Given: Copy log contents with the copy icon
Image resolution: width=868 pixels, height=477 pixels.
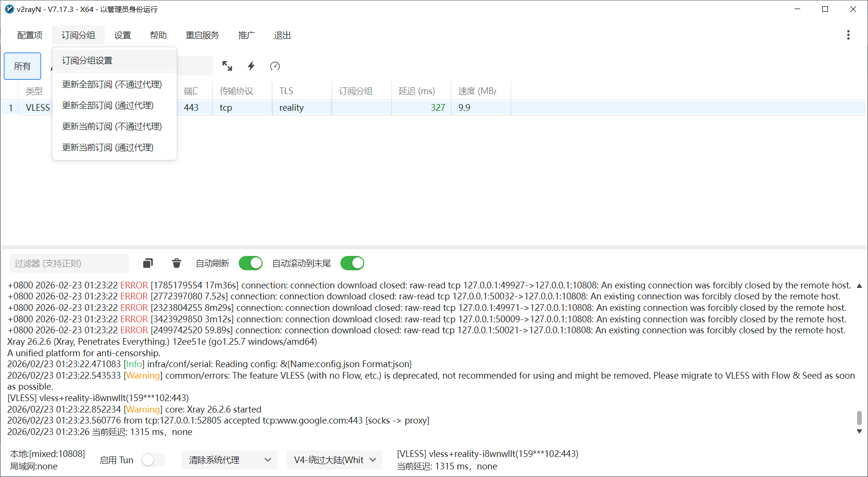Looking at the screenshot, I should coord(148,263).
